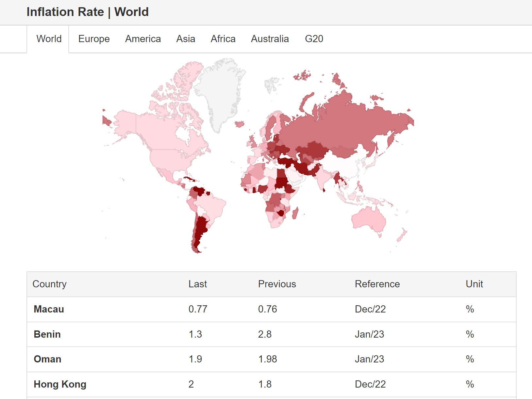532x399 pixels.
Task: Open the Benin country link
Action: 47,334
